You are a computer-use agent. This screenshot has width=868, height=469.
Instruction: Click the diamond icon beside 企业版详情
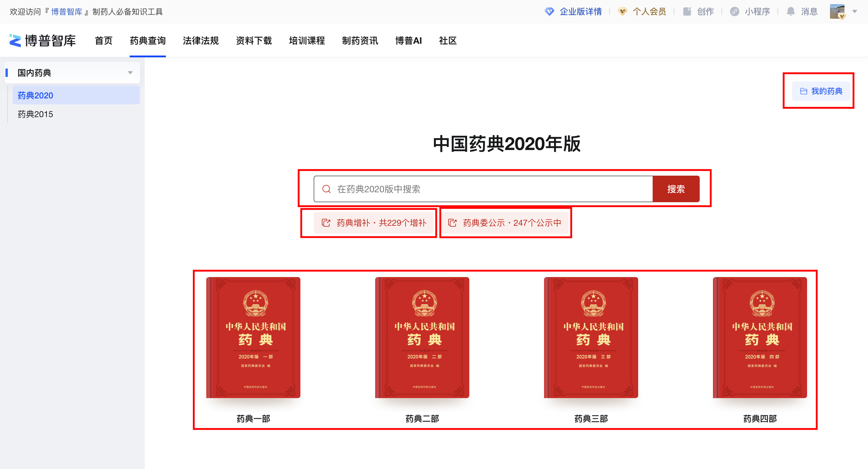tap(549, 12)
